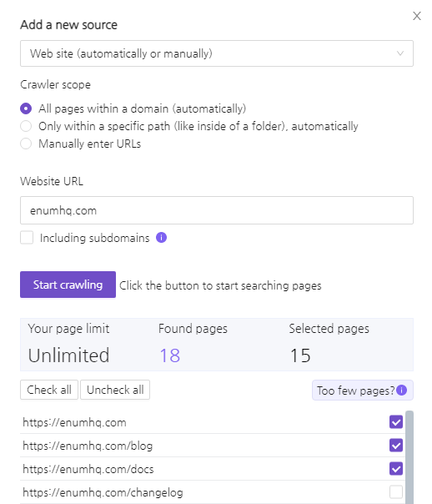Screen dimensions: 432x504
Task: Open the subdomains info tooltip icon
Action: tap(161, 238)
